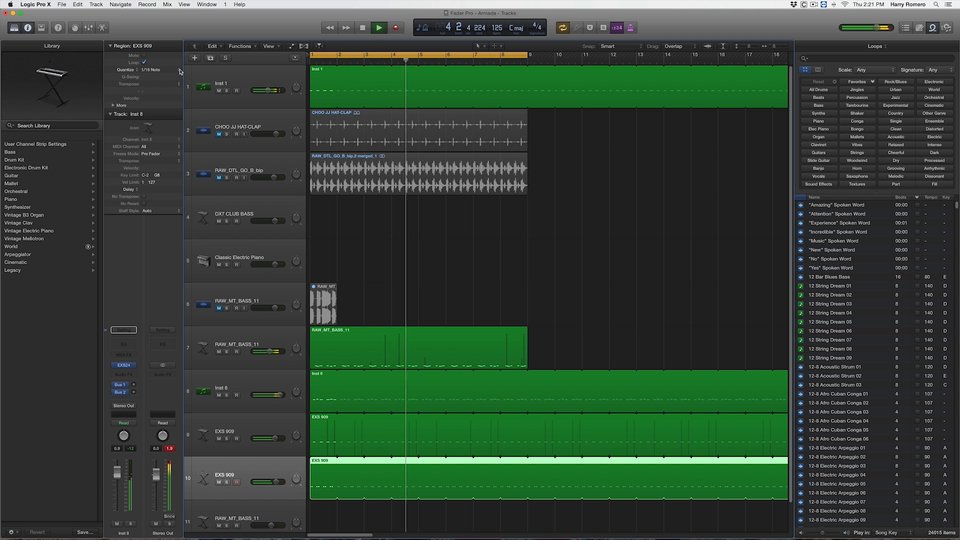The image size is (960, 540).
Task: Toggle the Global Solo S button above tracks
Action: point(225,58)
